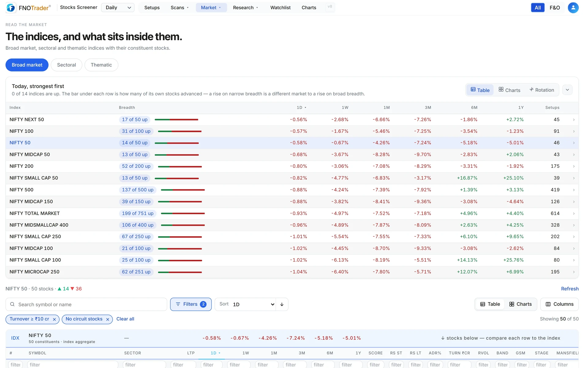
Task: Click the Clear all filters link
Action: tap(125, 319)
